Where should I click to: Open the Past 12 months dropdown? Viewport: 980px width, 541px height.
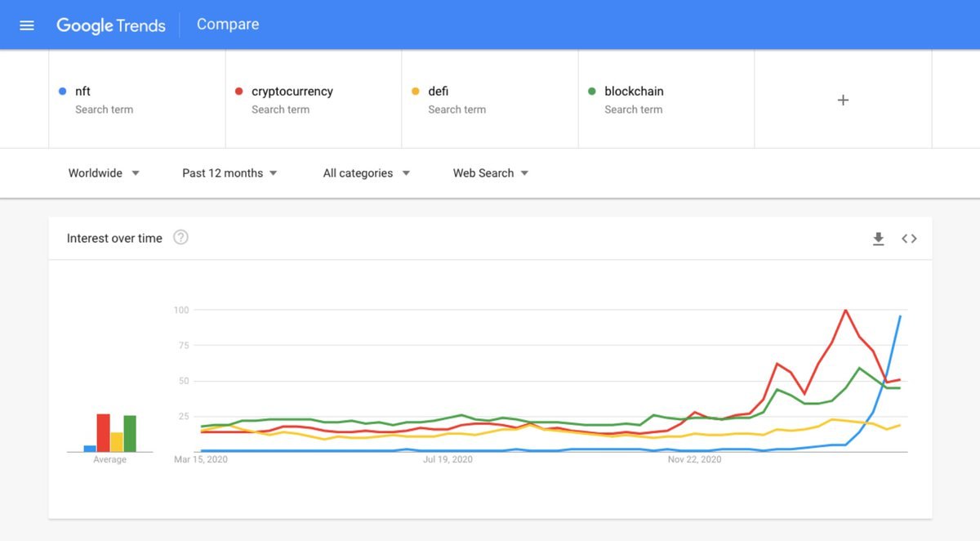click(230, 173)
